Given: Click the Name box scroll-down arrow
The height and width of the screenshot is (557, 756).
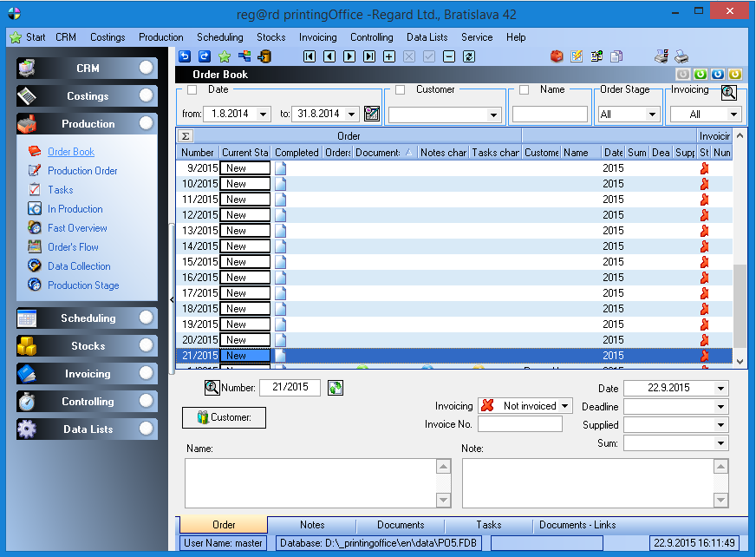Looking at the screenshot, I should (443, 500).
